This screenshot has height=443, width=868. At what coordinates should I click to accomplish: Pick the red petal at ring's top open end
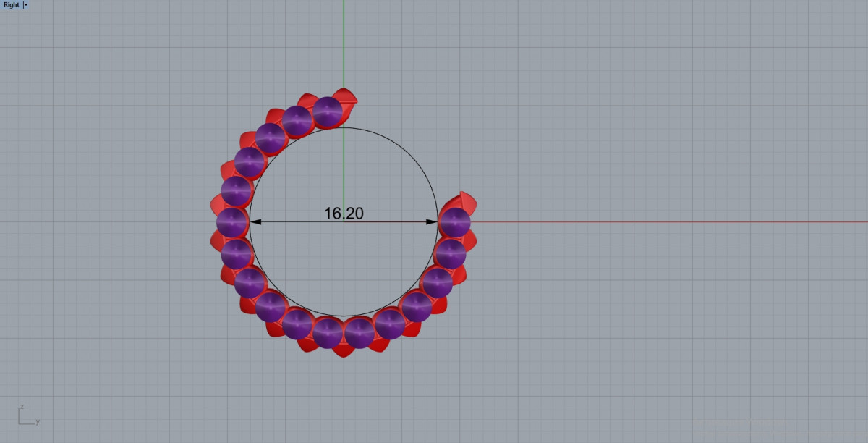pyautogui.click(x=347, y=98)
